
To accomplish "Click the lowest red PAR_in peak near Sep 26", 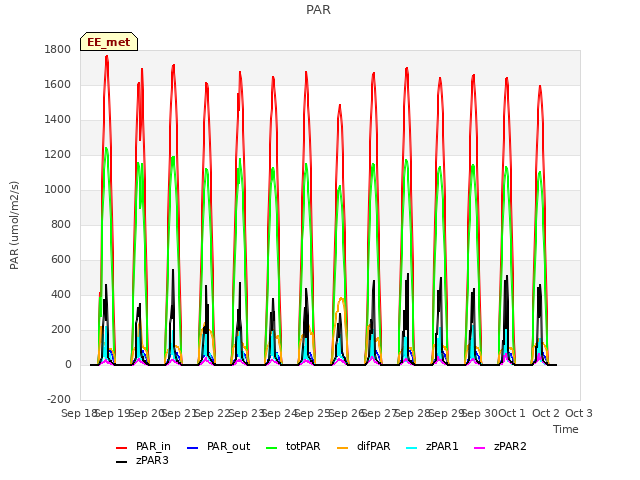I will pos(340,106).
